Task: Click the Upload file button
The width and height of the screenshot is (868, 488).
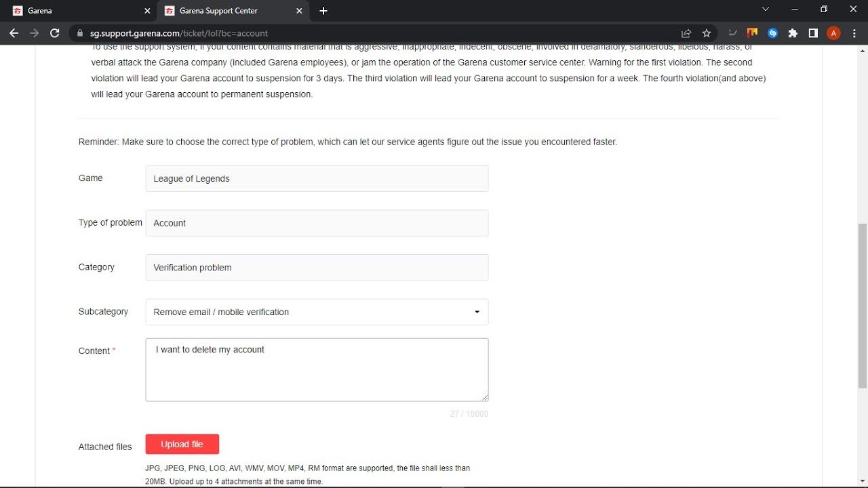Action: point(182,444)
